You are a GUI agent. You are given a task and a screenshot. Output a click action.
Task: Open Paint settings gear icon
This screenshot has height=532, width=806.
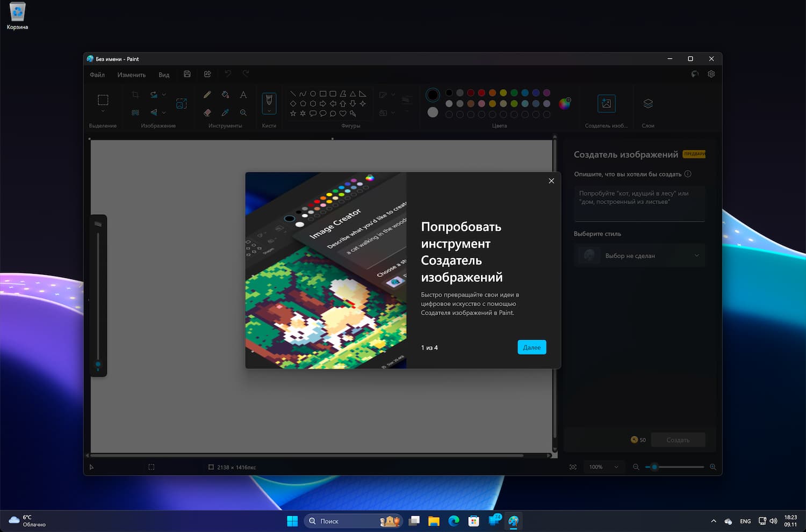711,74
